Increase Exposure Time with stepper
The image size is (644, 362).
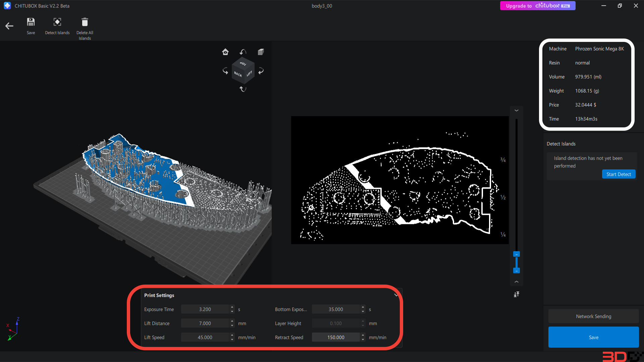pyautogui.click(x=232, y=307)
